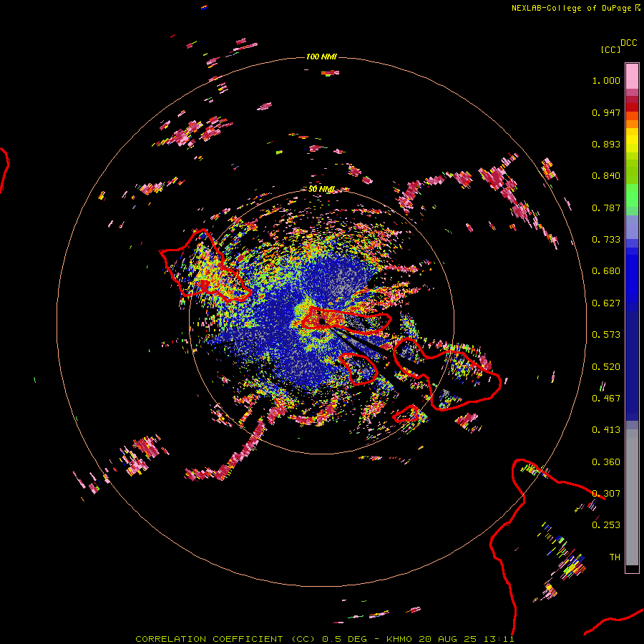Click the NEXLAB-College of DuPage label
Image resolution: width=644 pixels, height=644 pixels.
(571, 8)
